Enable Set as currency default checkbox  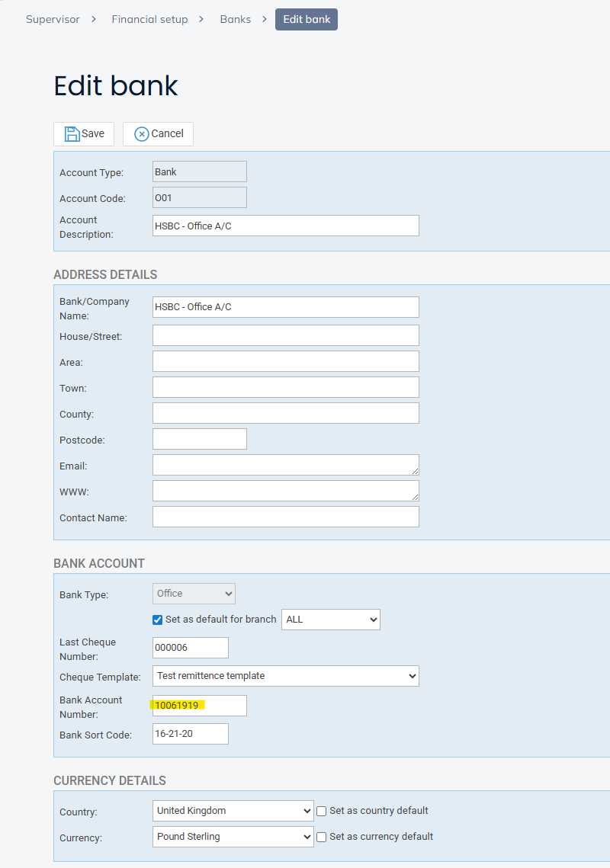pos(322,837)
